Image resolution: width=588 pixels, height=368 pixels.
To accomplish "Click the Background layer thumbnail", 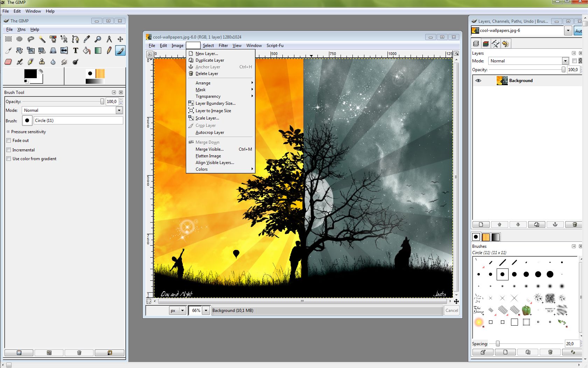I will pos(502,81).
